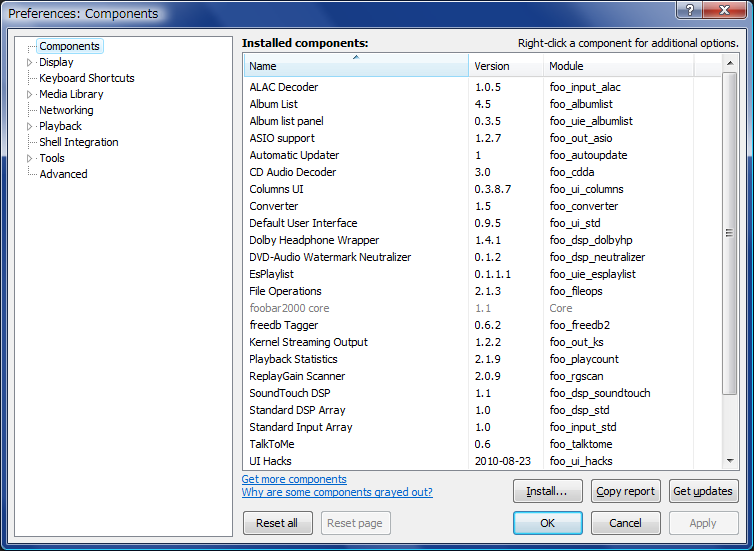Select the File Operations component

[x=482, y=291]
